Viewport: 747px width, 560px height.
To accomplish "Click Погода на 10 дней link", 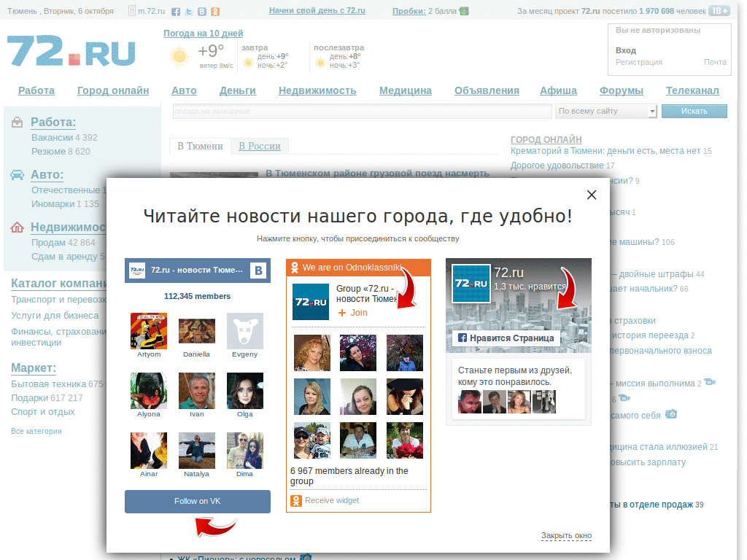I will coord(203,34).
